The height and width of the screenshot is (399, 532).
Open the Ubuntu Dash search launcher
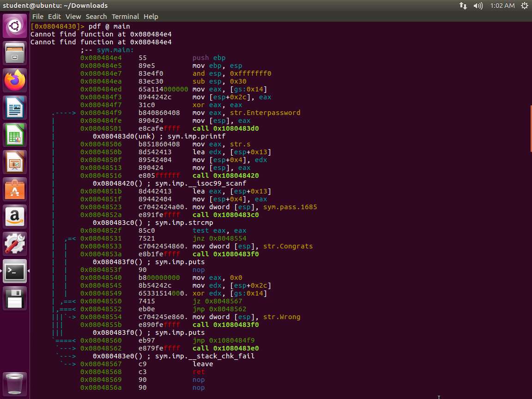tap(15, 26)
